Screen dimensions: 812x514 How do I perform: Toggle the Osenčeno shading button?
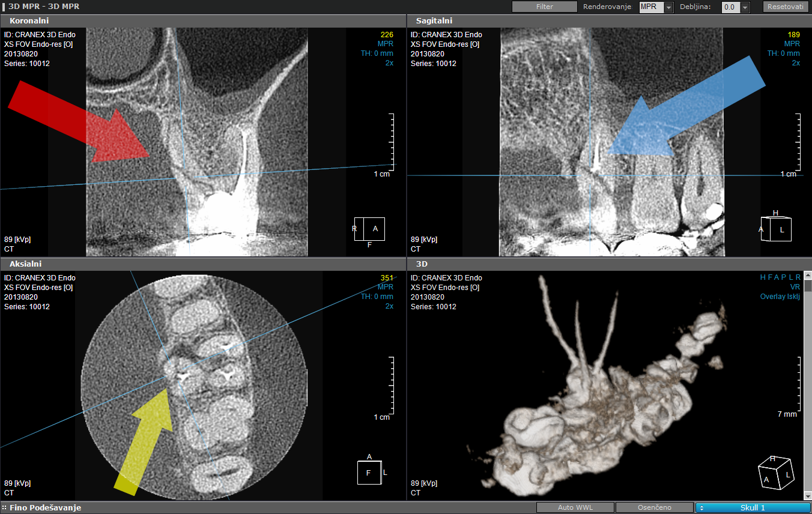(654, 507)
